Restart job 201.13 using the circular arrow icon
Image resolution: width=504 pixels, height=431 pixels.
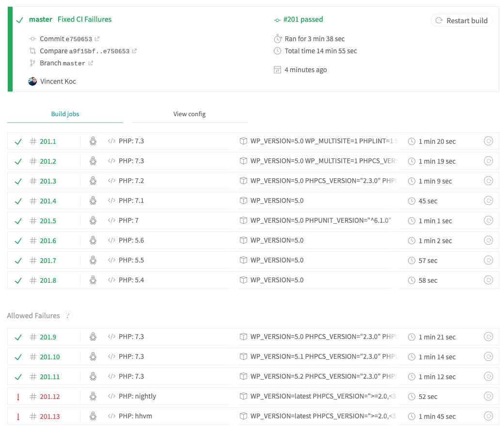(488, 416)
